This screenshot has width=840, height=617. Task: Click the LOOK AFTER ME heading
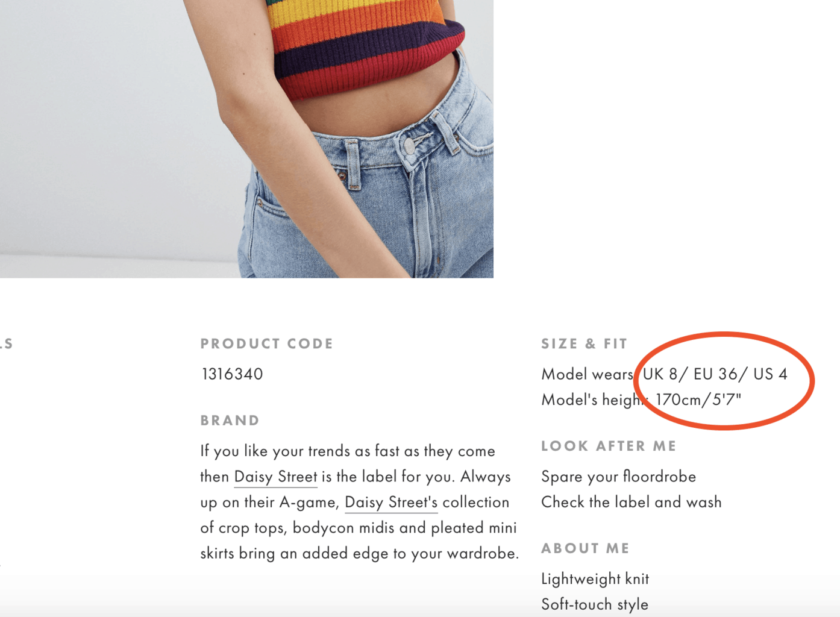point(609,446)
